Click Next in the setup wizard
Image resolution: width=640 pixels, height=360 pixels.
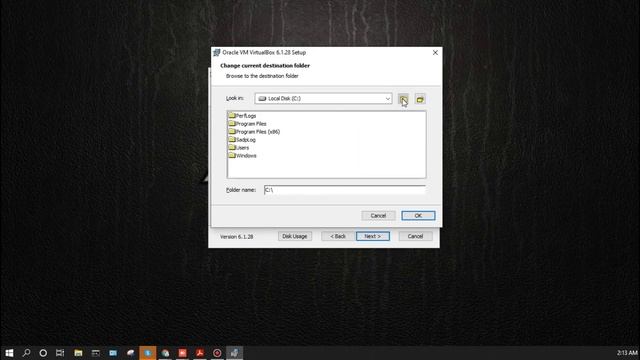click(373, 236)
